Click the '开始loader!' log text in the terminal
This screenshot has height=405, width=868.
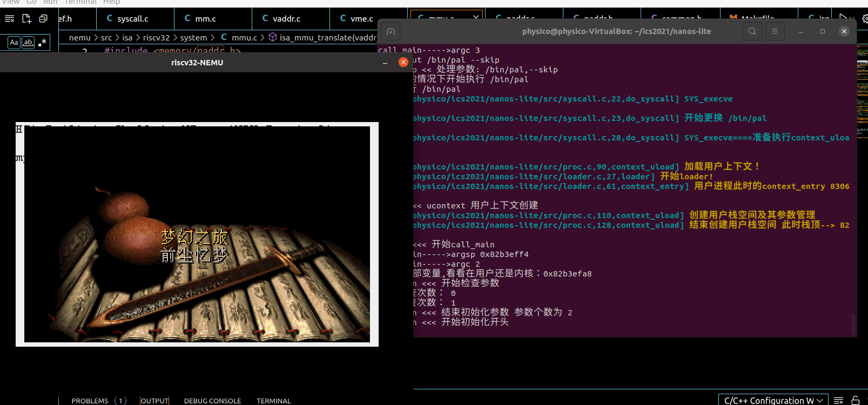(x=687, y=177)
